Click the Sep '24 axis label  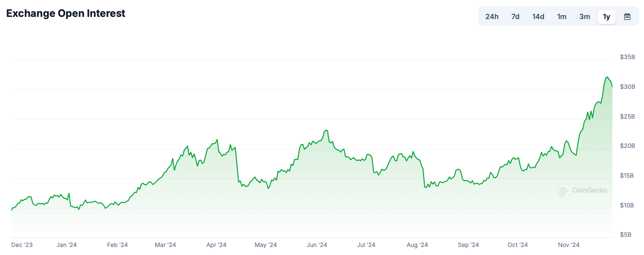coord(468,245)
